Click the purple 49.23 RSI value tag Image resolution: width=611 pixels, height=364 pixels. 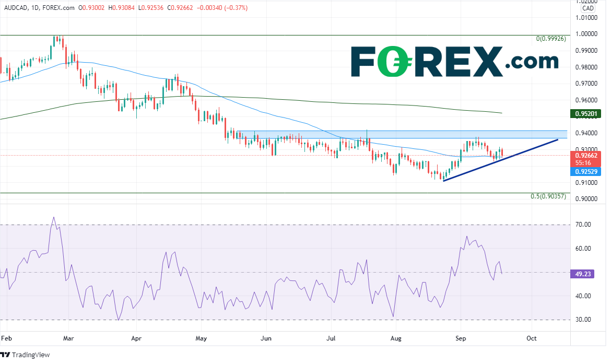click(x=583, y=274)
